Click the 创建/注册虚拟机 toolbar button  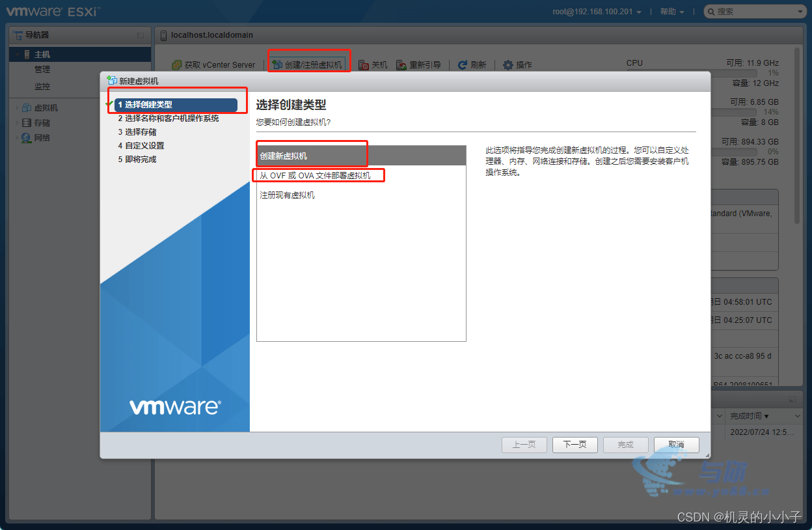[307, 65]
